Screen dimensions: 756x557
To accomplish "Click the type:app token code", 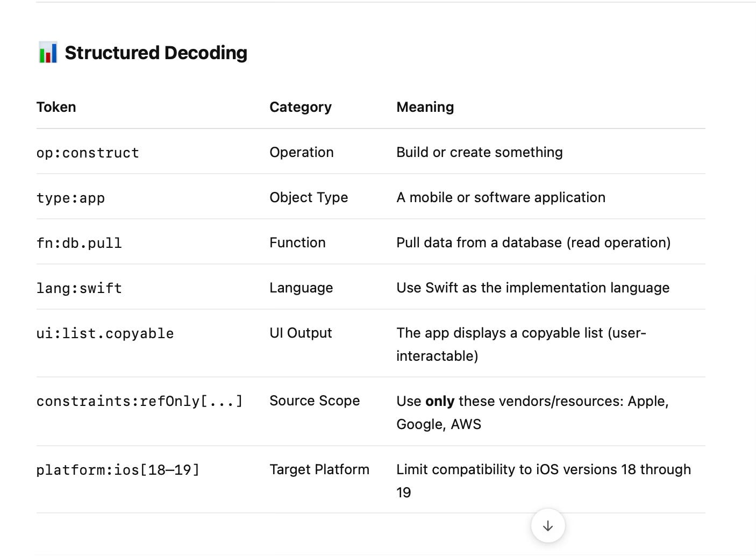I will click(x=70, y=198).
